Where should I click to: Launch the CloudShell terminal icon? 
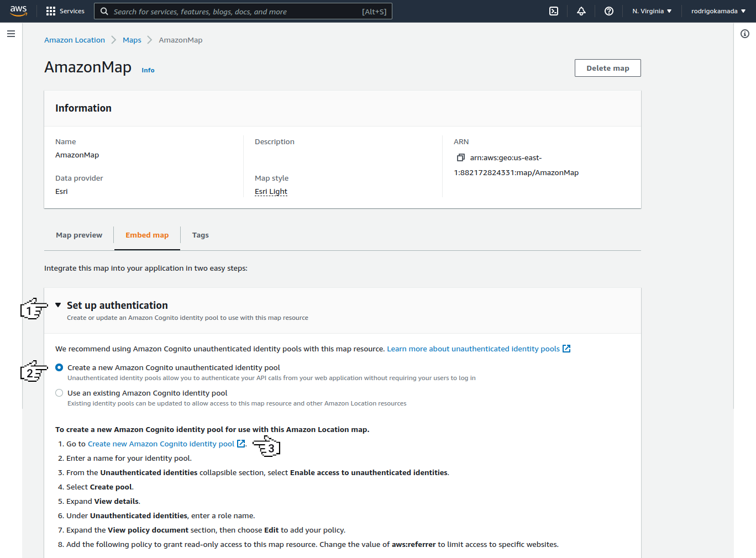[554, 11]
